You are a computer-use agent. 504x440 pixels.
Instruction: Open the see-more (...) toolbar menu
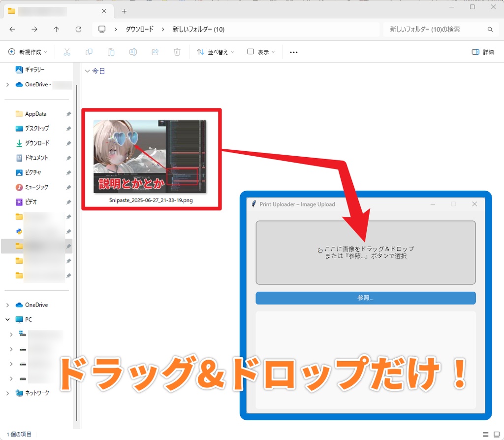pos(293,52)
